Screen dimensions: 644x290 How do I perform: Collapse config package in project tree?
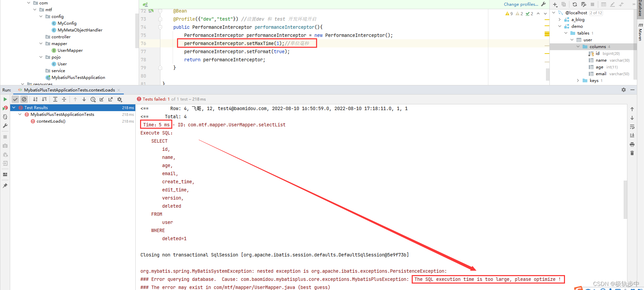41,16
